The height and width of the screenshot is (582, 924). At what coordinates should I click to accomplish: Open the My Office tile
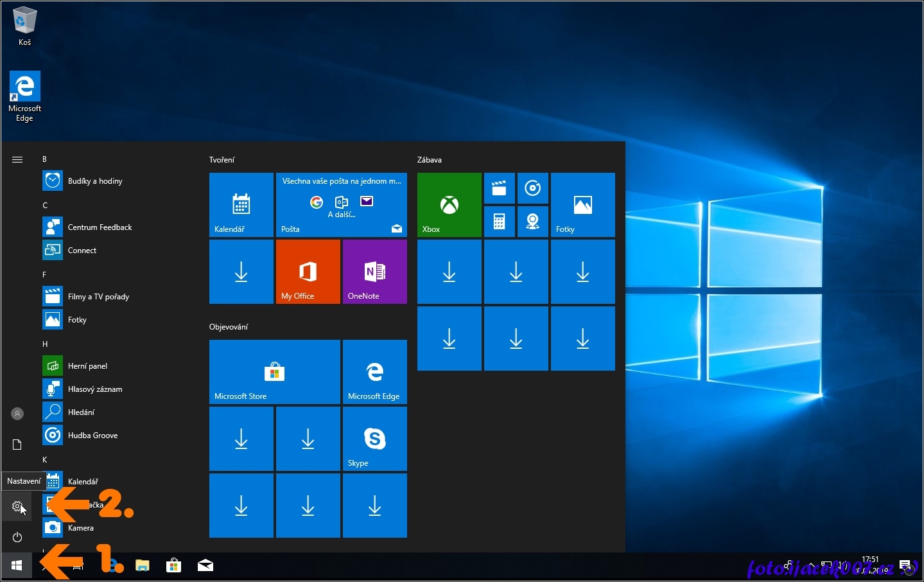pyautogui.click(x=308, y=272)
